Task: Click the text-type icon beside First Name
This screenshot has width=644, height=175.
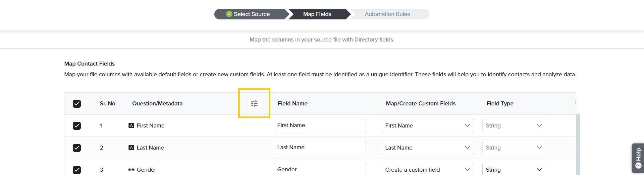Action: point(131,125)
